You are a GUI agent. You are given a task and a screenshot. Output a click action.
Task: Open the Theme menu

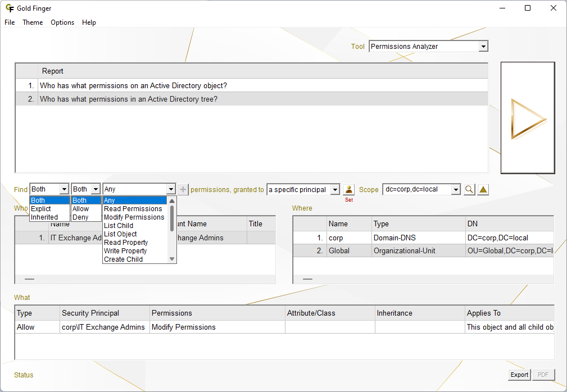[33, 22]
